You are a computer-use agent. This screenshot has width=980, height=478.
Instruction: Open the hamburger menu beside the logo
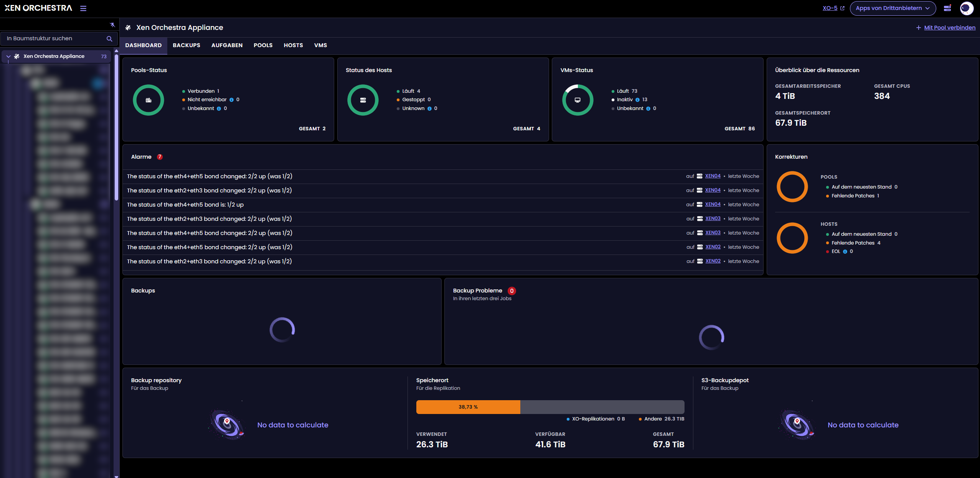pyautogui.click(x=83, y=8)
